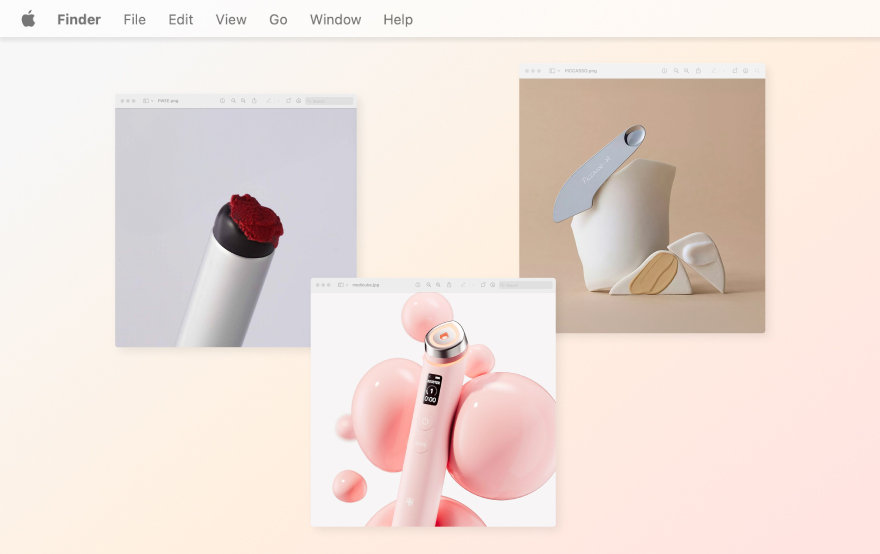Show markup toolbar in PICCASSO window
Screen dimensions: 880x554
click(746, 71)
